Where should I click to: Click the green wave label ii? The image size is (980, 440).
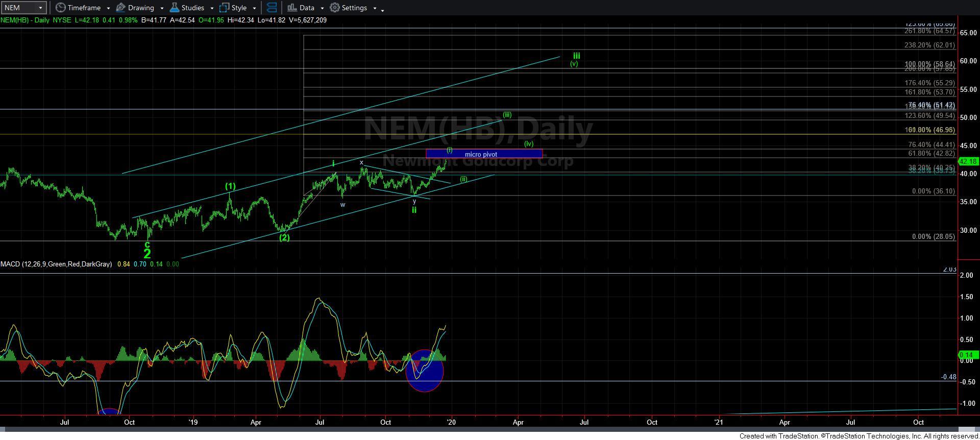[414, 210]
